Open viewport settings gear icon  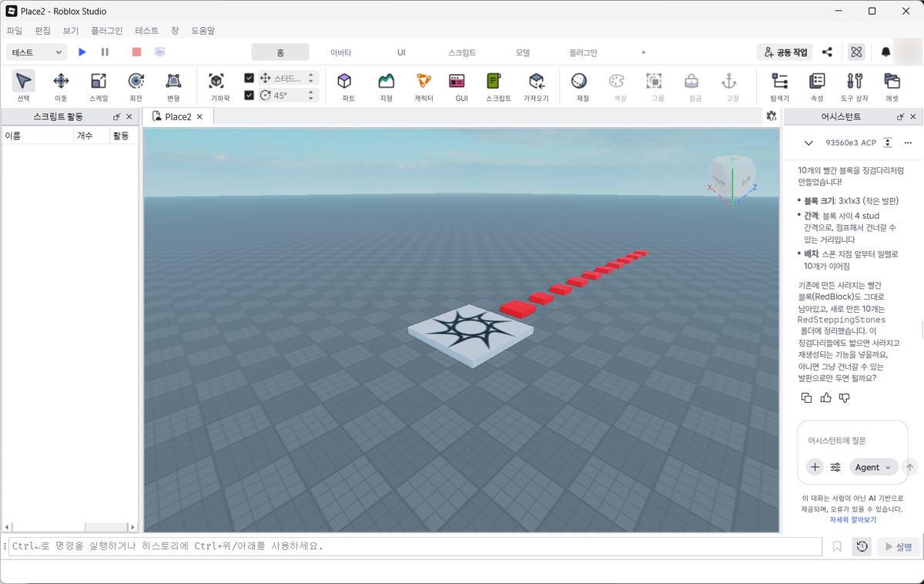(771, 116)
